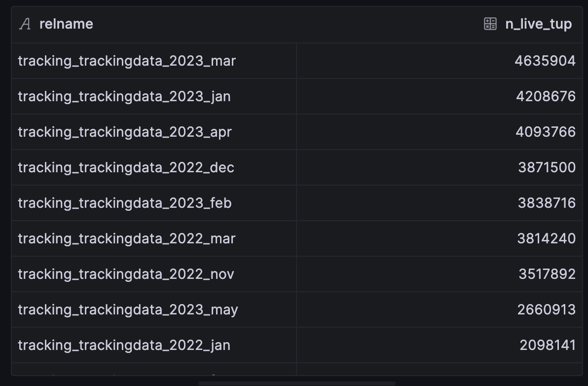Viewport: 588px width, 386px height.
Task: Click the value 4093766
Action: coord(546,132)
